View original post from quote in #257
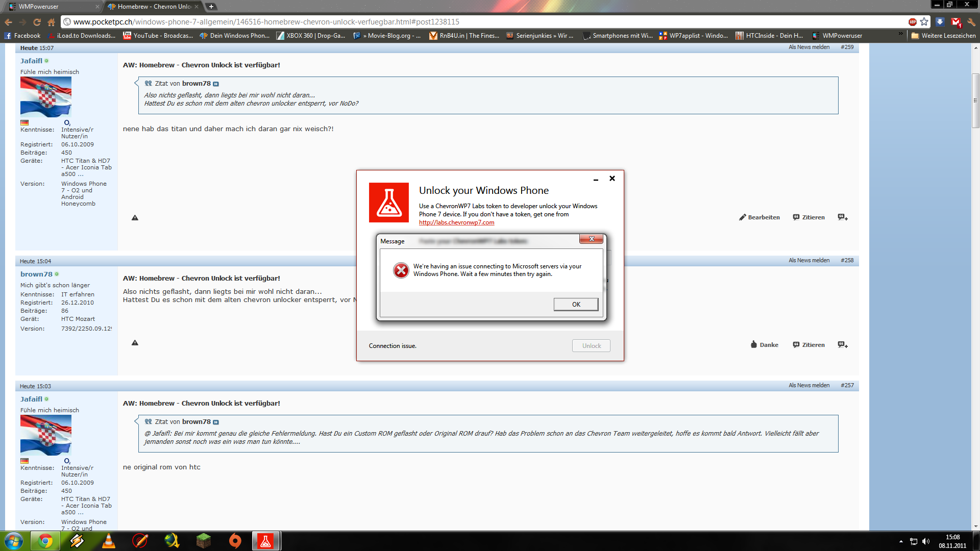Screen dimensions: 980x551 215,422
